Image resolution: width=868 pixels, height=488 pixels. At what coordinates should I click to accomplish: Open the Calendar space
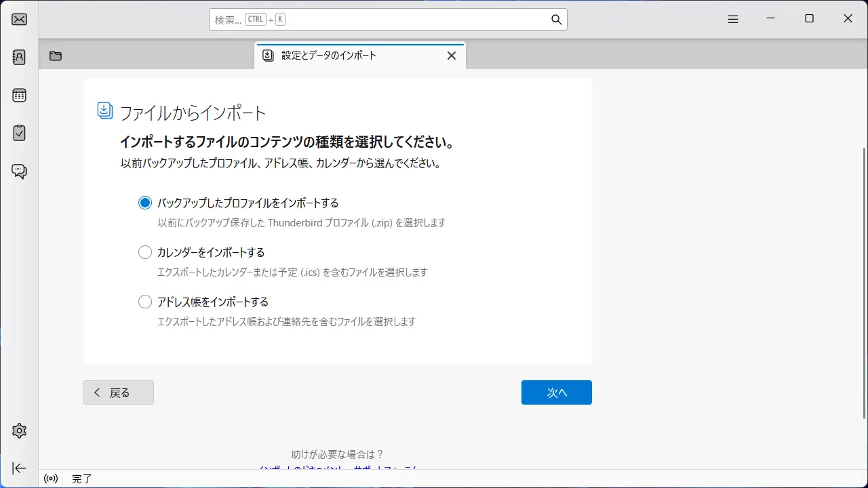(x=20, y=95)
